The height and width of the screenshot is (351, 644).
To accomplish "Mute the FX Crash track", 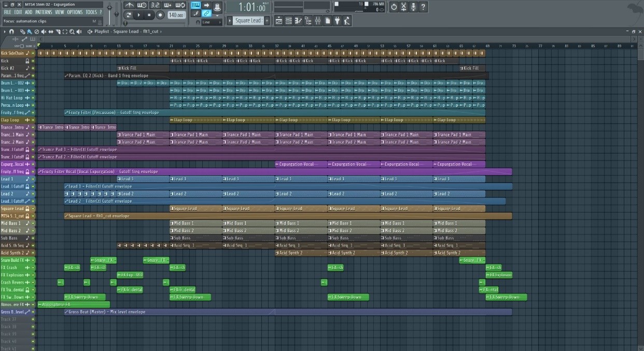I will pos(33,268).
